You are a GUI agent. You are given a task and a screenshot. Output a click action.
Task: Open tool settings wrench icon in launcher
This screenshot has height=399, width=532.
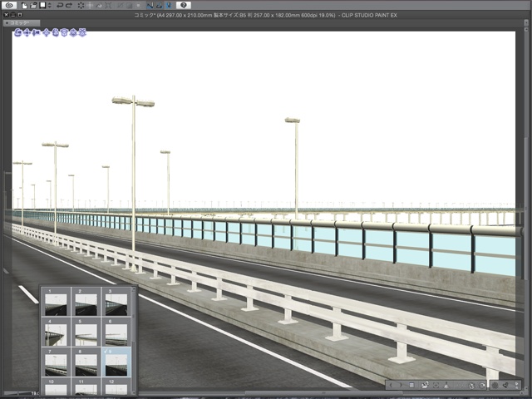[506, 385]
